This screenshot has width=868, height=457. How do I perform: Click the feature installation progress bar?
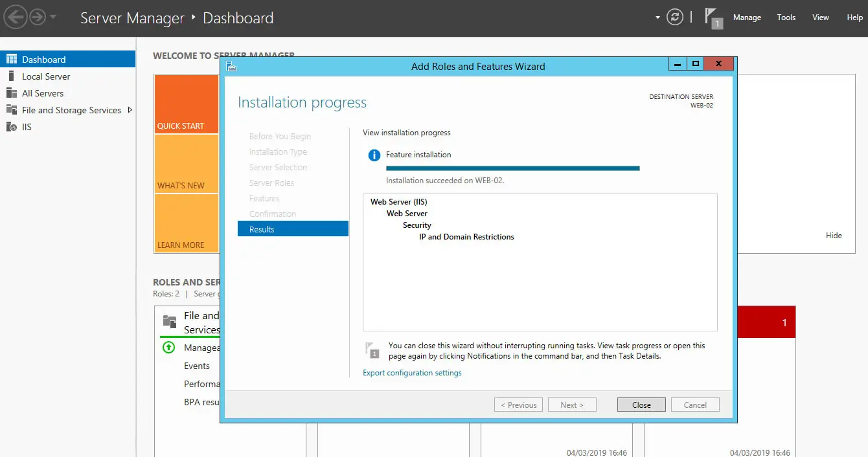pos(512,168)
